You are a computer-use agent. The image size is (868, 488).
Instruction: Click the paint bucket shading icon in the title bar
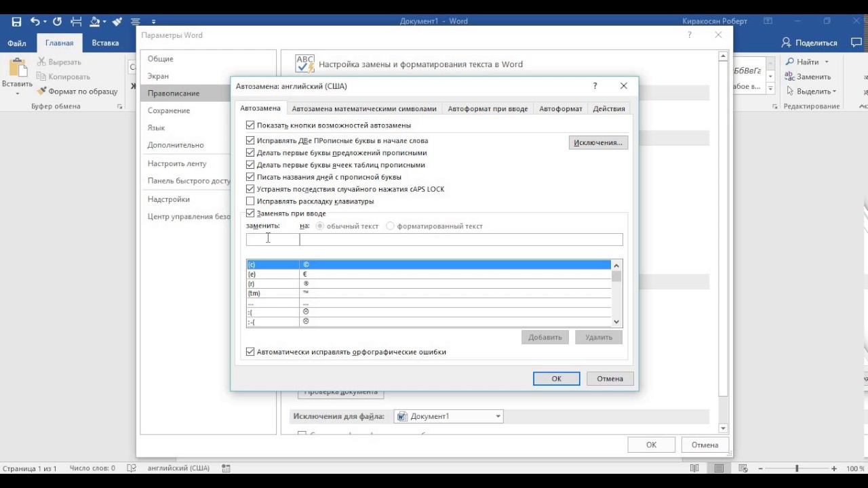pos(96,22)
